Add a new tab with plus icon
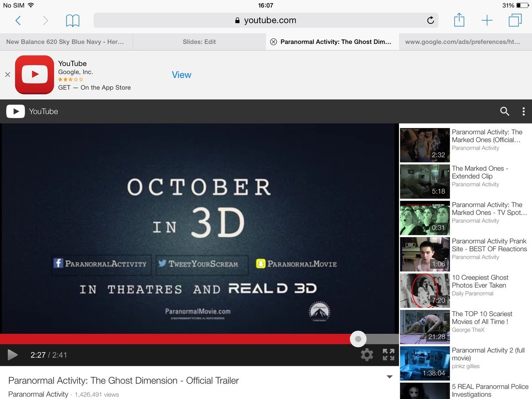 pos(487,20)
